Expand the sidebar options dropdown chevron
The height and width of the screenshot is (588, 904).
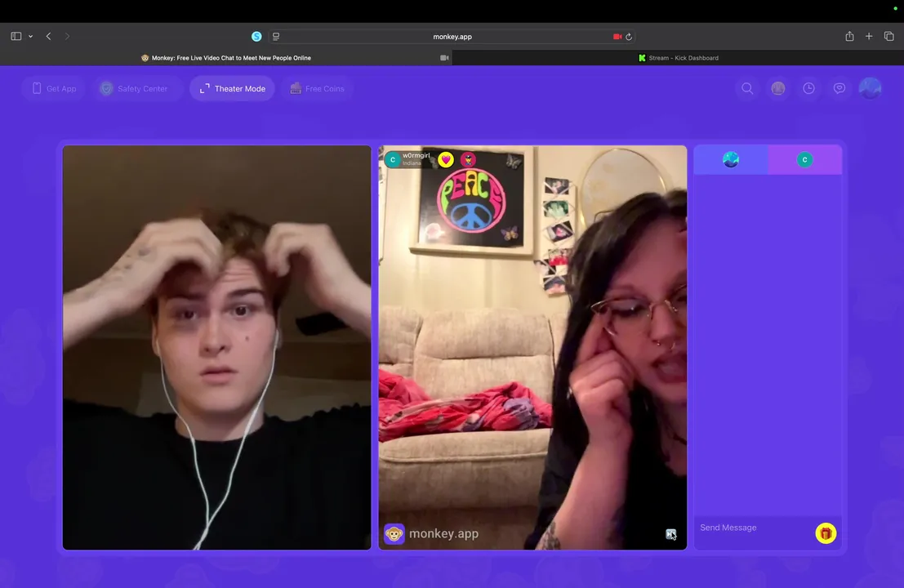point(30,36)
